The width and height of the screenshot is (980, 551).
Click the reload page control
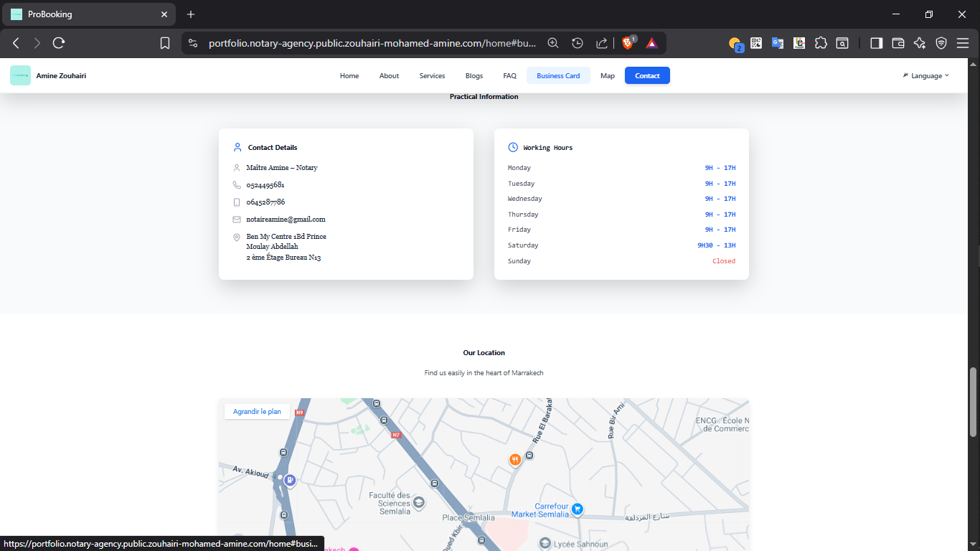coord(60,43)
